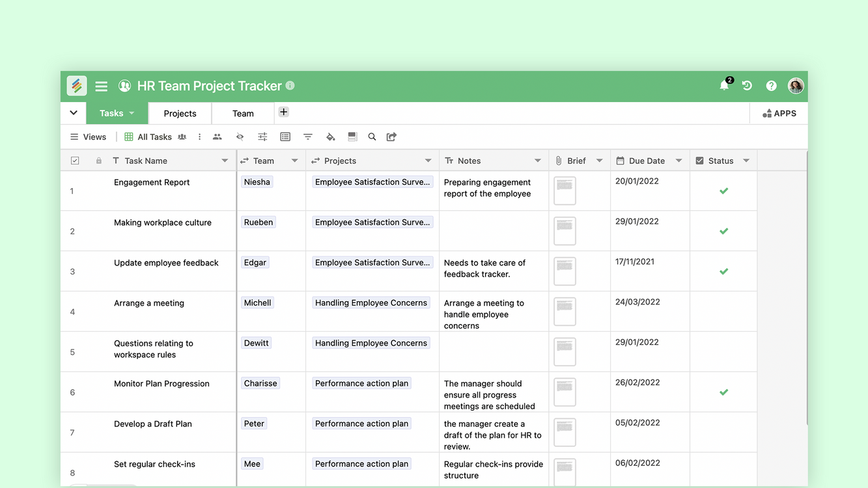Open the search magnifier in the toolbar

coord(372,137)
